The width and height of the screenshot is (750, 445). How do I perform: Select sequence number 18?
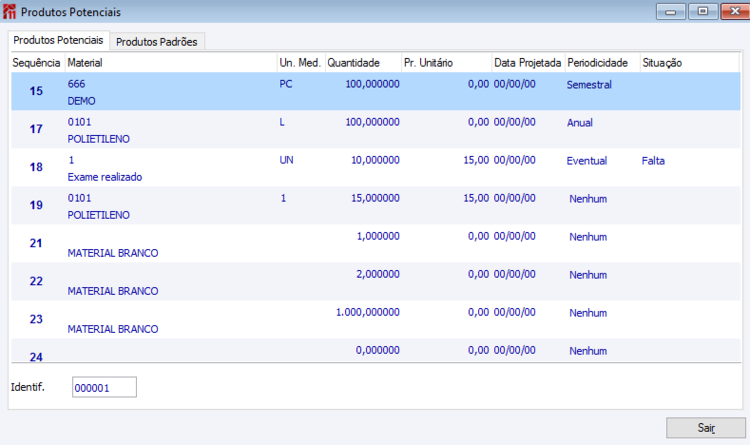[36, 167]
